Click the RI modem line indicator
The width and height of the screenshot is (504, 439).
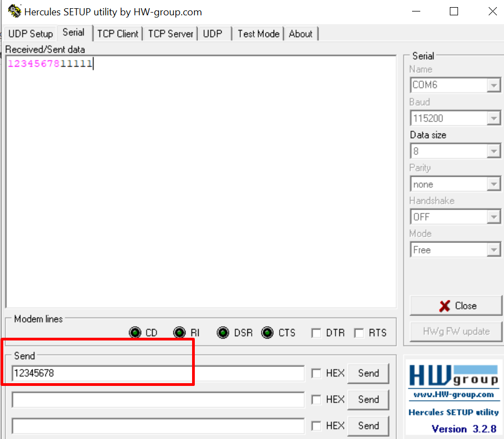(x=179, y=332)
